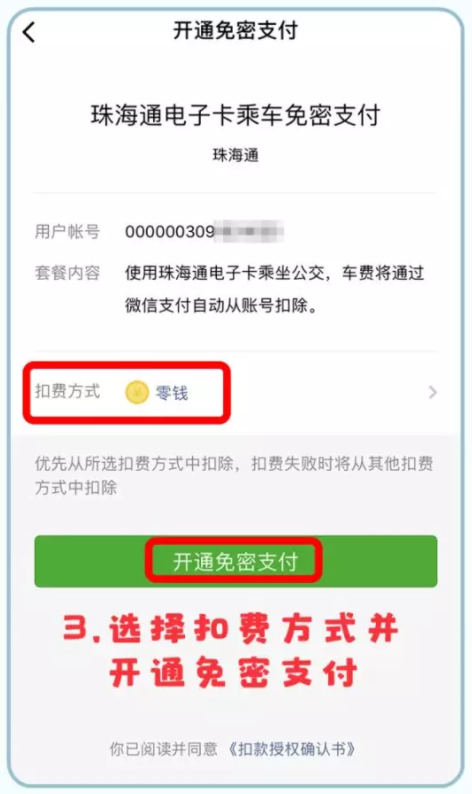This screenshot has width=472, height=794.
Task: Click the package description about 微信支付 deduction
Action: coord(274,289)
